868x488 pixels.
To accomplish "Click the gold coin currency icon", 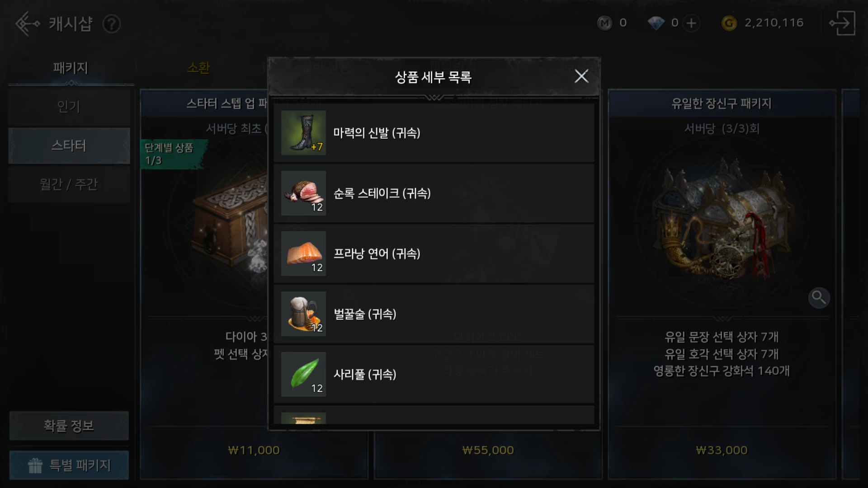I will point(729,23).
